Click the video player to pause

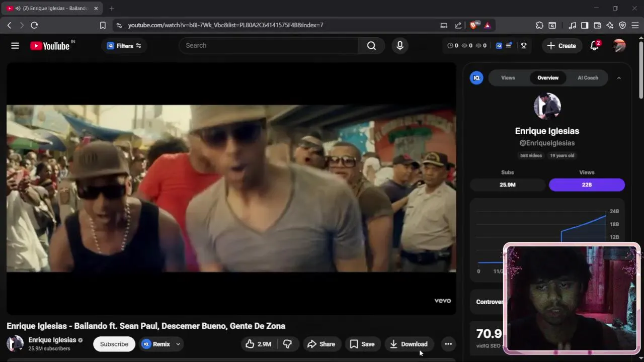tap(231, 189)
